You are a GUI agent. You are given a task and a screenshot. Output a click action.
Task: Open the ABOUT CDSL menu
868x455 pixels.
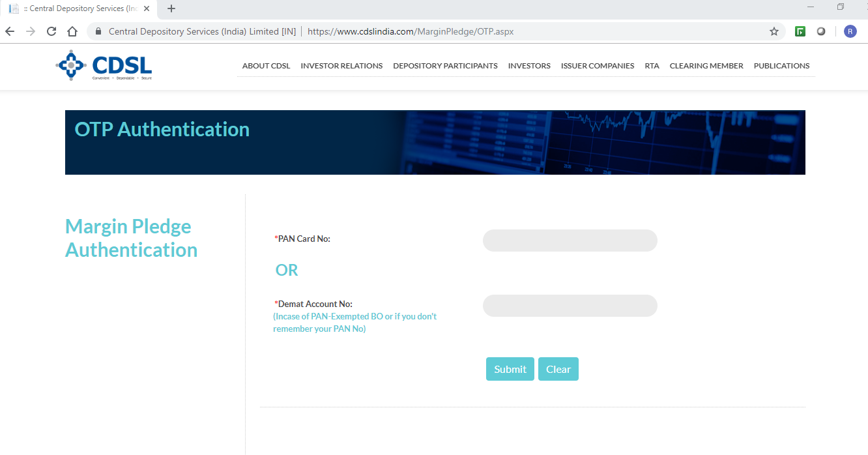coord(266,66)
